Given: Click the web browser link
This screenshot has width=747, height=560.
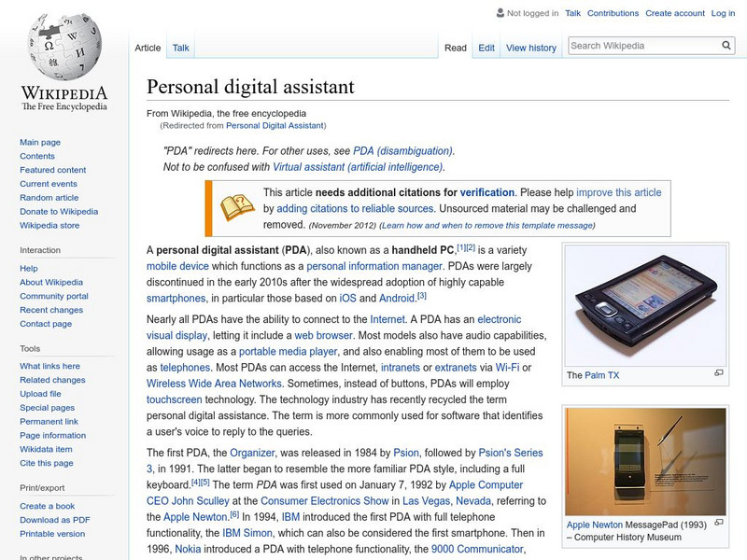Looking at the screenshot, I should (x=323, y=335).
